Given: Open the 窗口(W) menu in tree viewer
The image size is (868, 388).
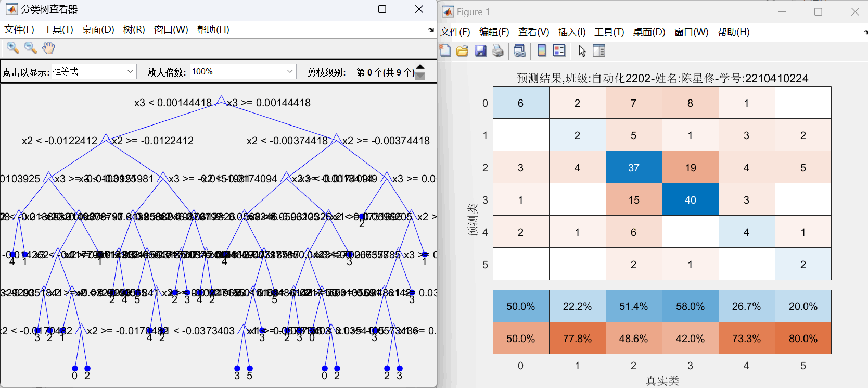Looking at the screenshot, I should point(171,30).
